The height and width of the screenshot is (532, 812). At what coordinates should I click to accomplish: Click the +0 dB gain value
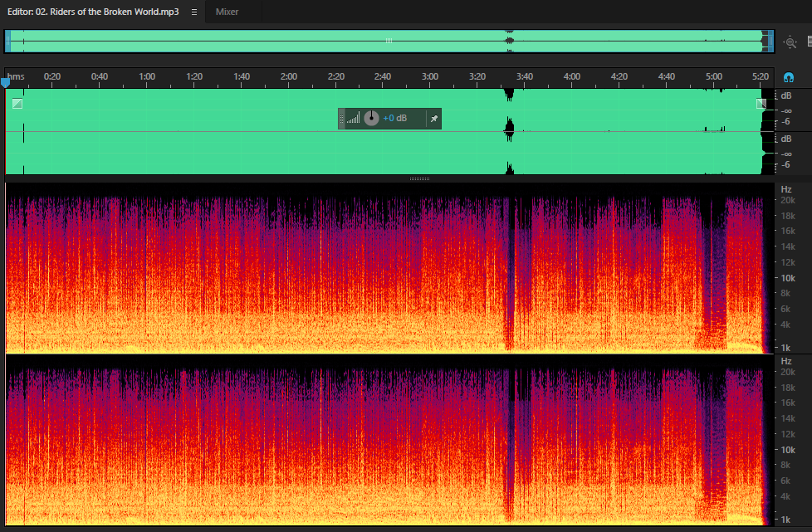point(394,119)
